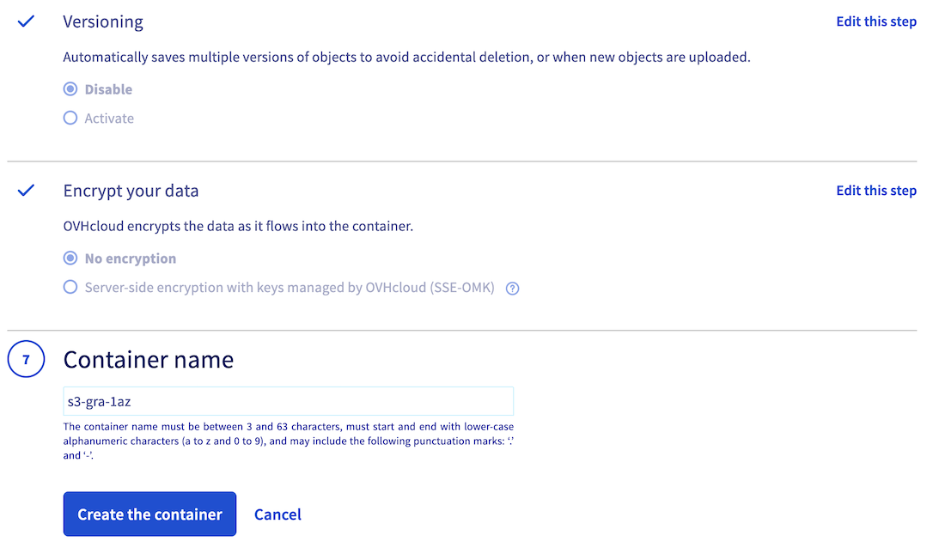Click the container name rules helper text
Viewport: 945px width, 560px height.
point(289,441)
